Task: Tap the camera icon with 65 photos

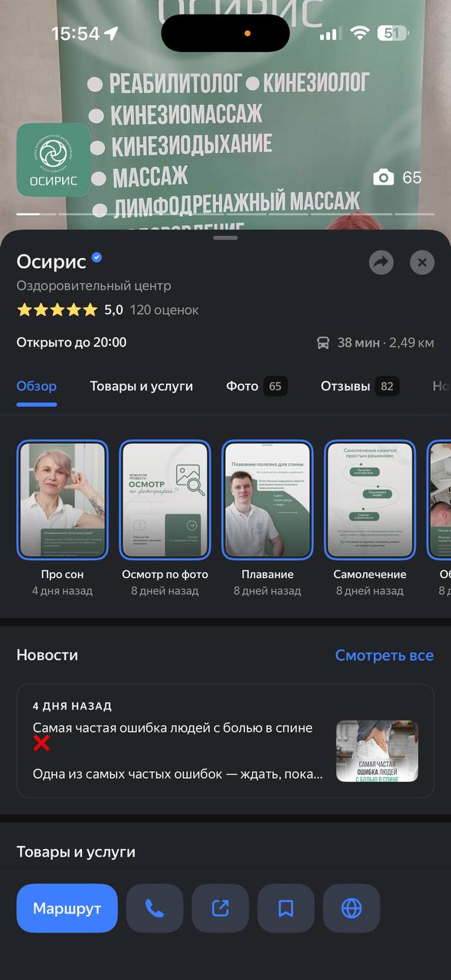Action: click(384, 178)
